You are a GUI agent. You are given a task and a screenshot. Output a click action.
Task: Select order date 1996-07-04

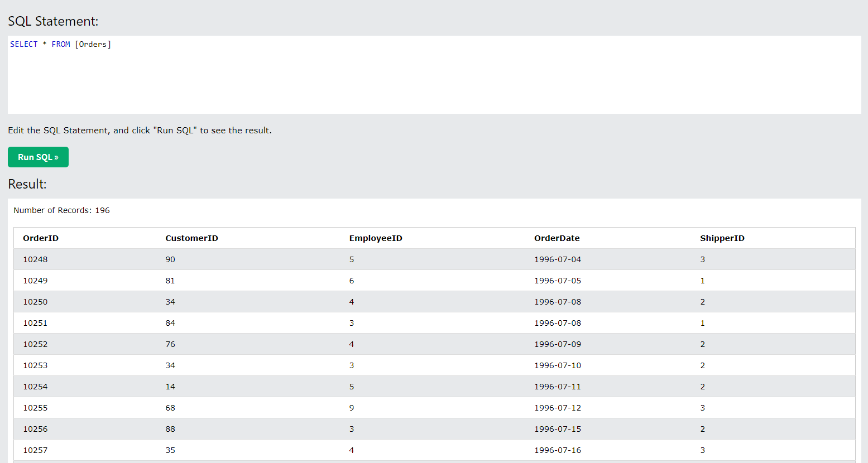click(558, 259)
